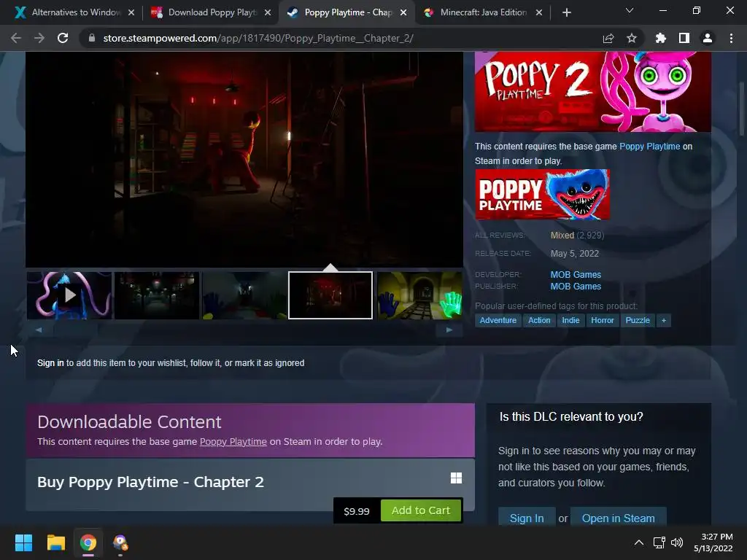Open a new browser tab

click(x=566, y=12)
